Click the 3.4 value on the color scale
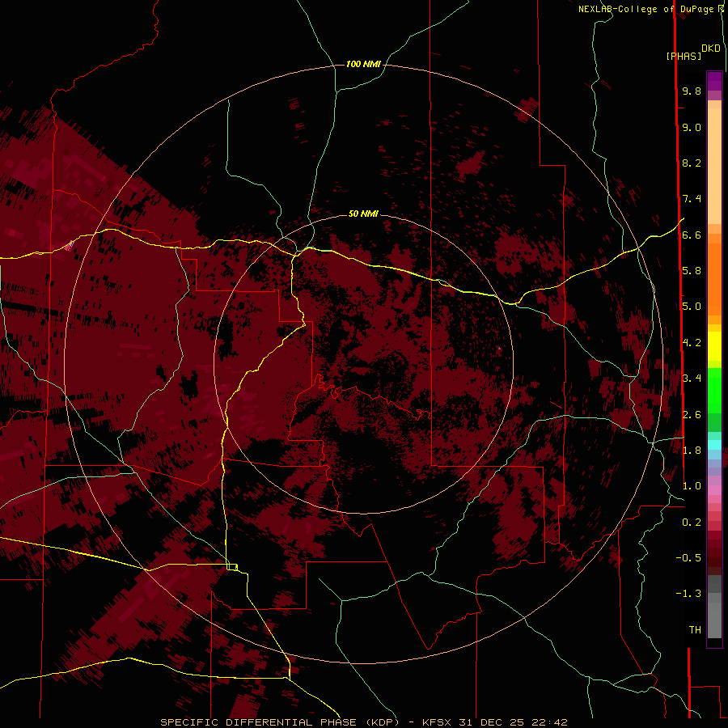The height and width of the screenshot is (728, 728). pos(692,378)
